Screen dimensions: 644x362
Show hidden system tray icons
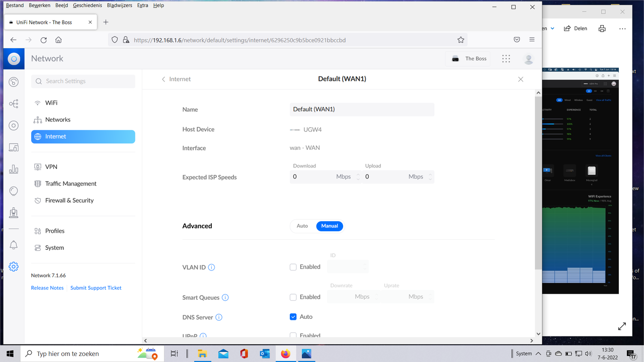pos(538,353)
